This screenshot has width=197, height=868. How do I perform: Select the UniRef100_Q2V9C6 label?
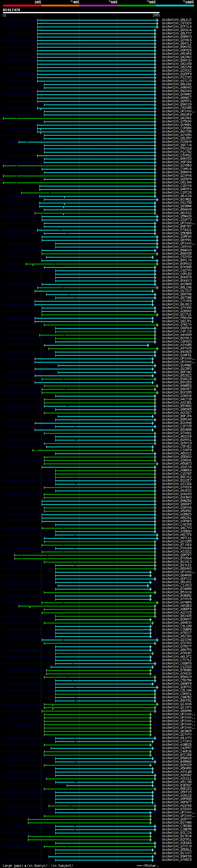(x=176, y=40)
